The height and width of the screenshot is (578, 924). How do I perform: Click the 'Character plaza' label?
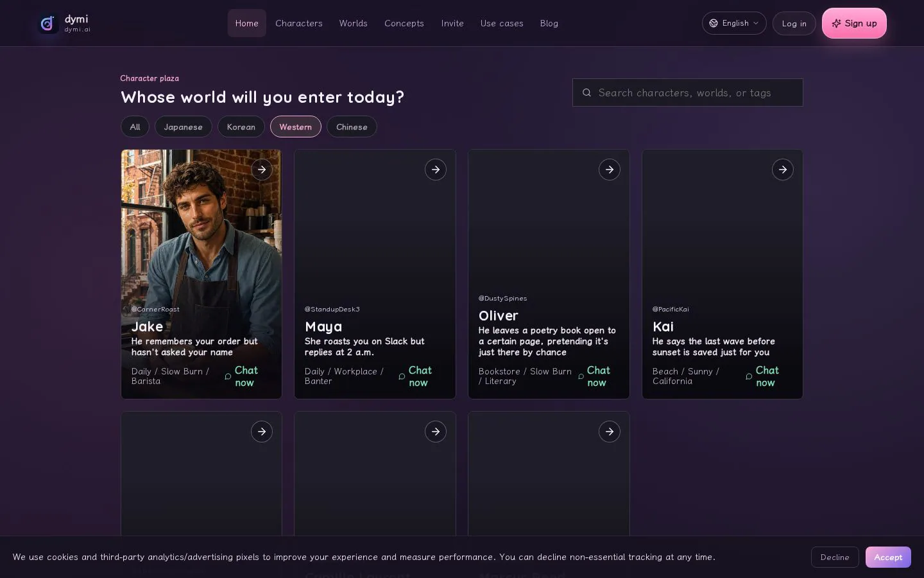150,78
